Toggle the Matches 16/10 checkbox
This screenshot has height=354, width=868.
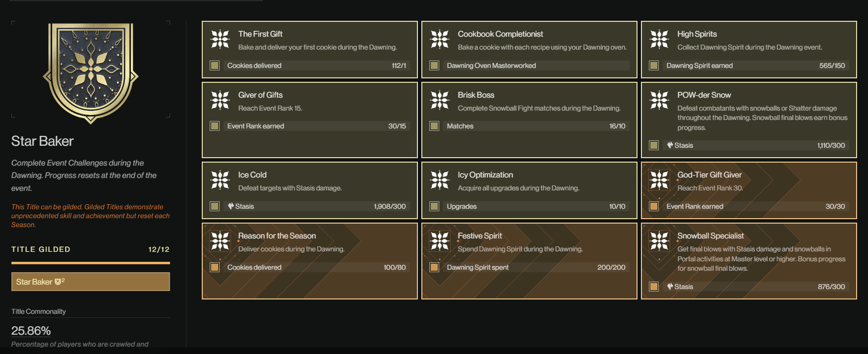pos(434,126)
